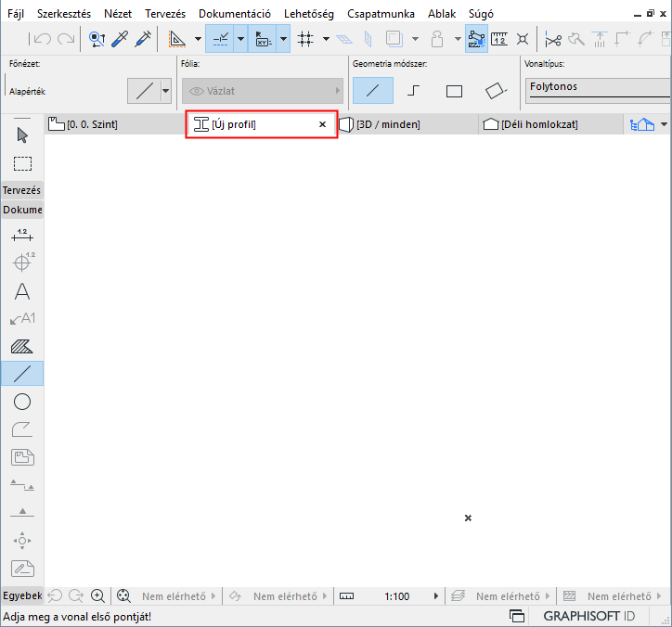
Task: Select the Fill hatch tool
Action: pos(22,346)
